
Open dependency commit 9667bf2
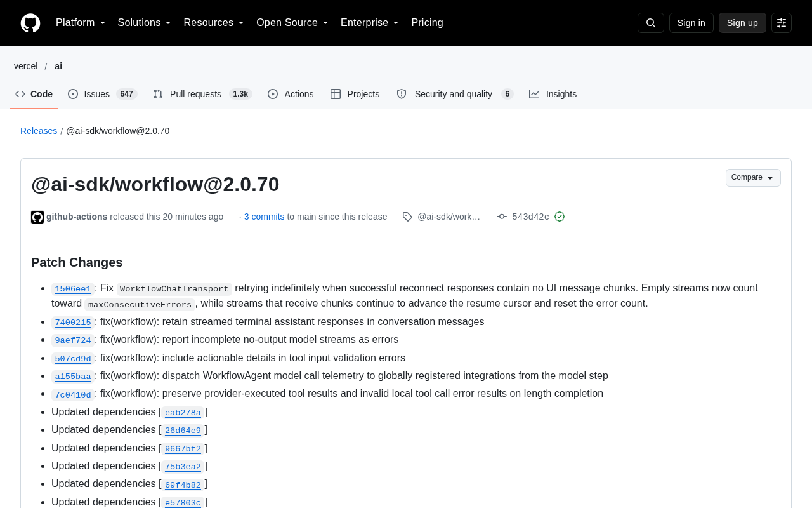(183, 449)
